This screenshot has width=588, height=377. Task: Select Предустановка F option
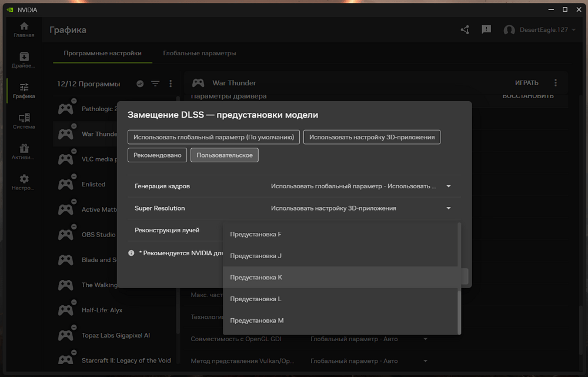(x=340, y=234)
